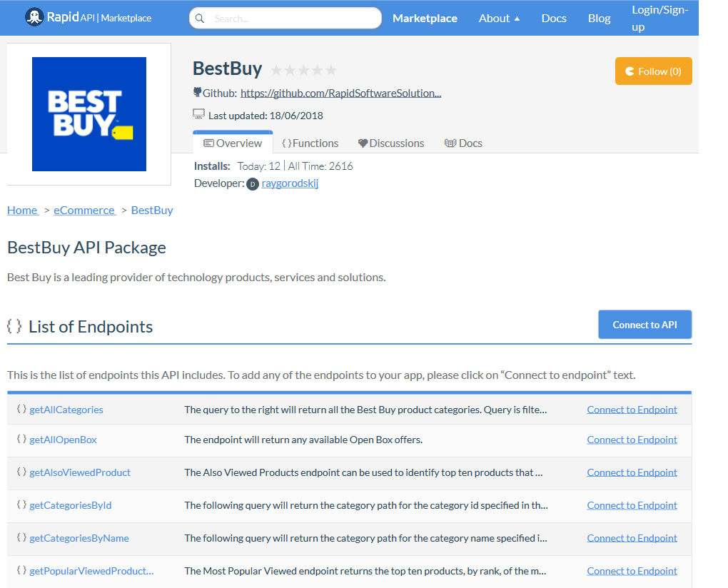Expand the About dropdown menu
Screen dimensions: 728x588
(499, 18)
